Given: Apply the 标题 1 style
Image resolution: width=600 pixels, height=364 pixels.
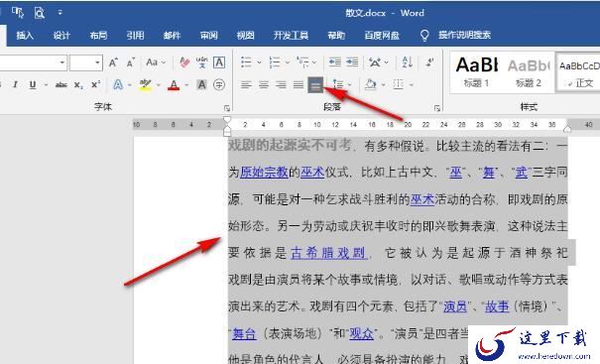Looking at the screenshot, I should click(x=476, y=72).
